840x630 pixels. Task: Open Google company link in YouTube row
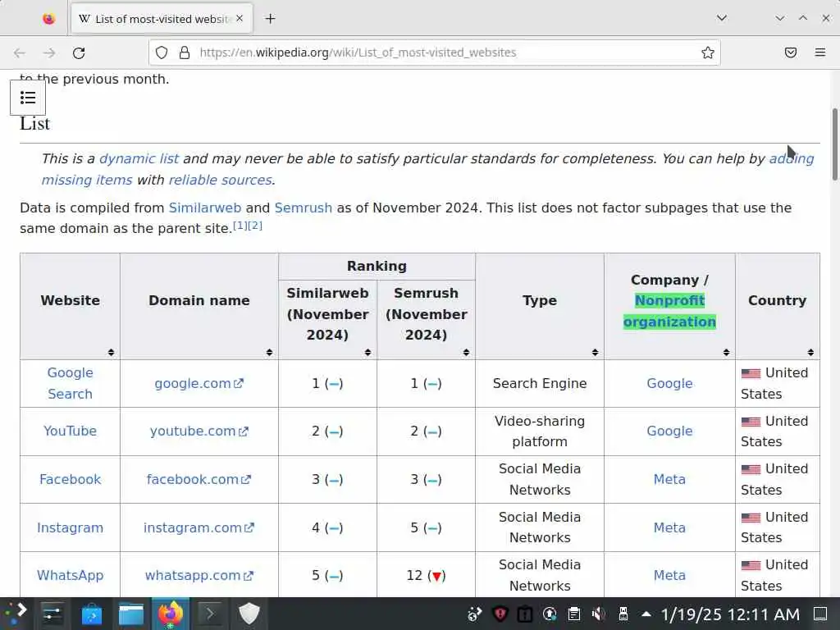[669, 431]
